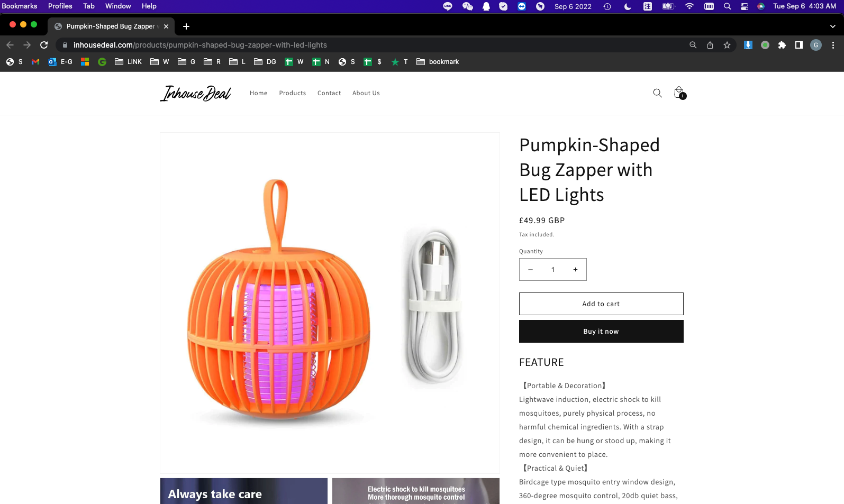Click the share page icon in address bar
Image resolution: width=844 pixels, height=504 pixels.
(710, 45)
